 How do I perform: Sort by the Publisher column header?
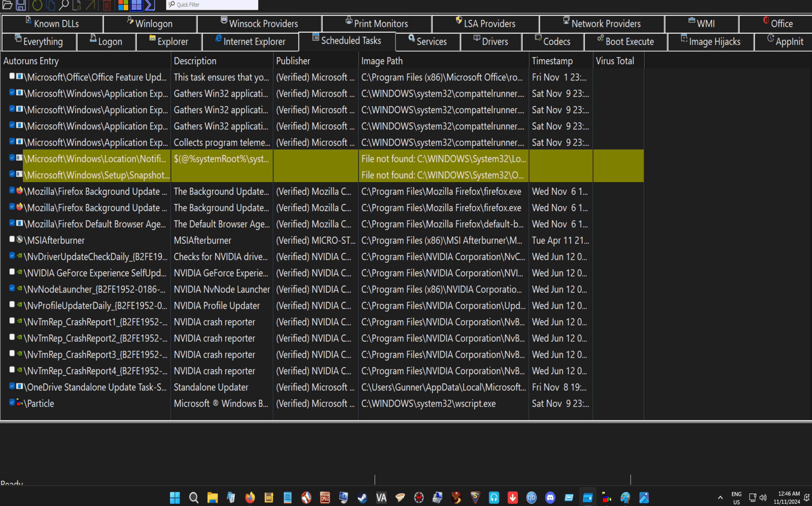click(316, 61)
